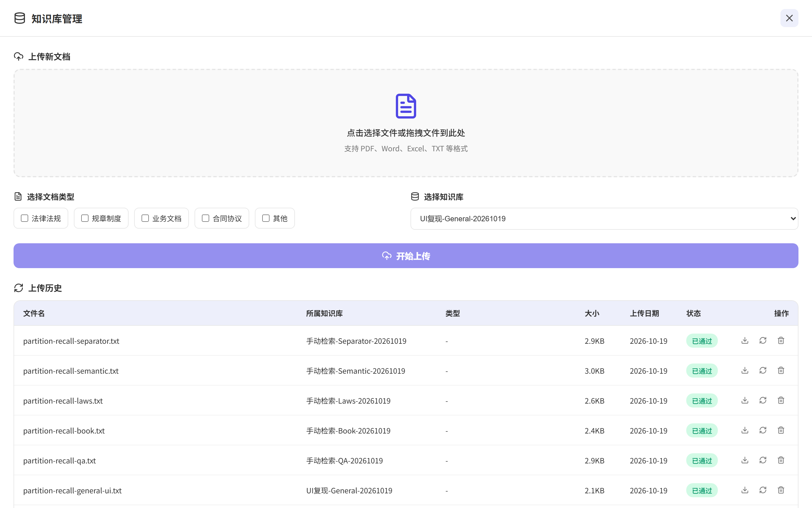Select file name partition-recall-general-ui.txt
The image size is (812, 508).
72,491
